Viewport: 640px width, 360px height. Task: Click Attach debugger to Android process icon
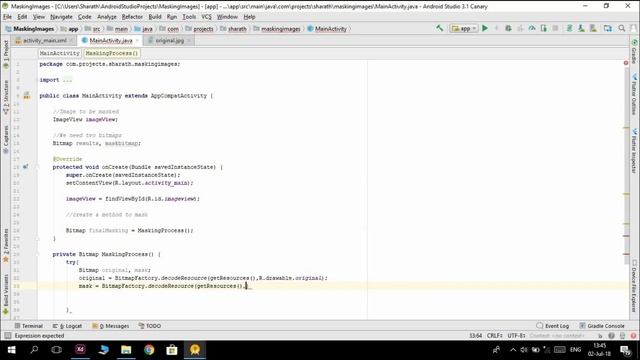point(544,28)
